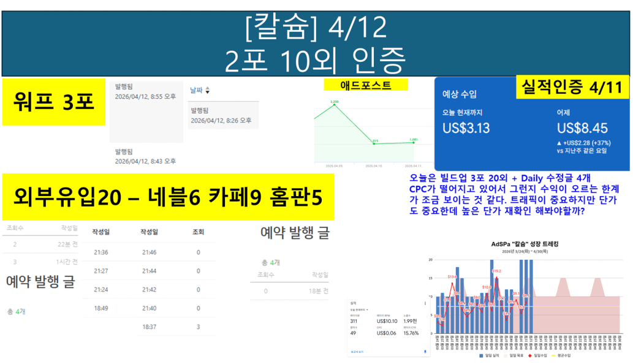Click the pin icon on the 실적 card
This screenshot has height=364, width=633.
[425, 352]
